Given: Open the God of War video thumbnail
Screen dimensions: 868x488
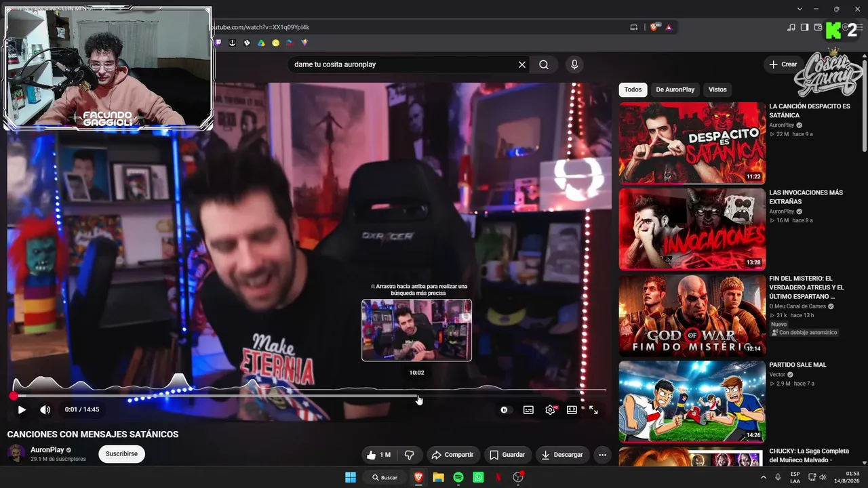Looking at the screenshot, I should click(x=692, y=315).
